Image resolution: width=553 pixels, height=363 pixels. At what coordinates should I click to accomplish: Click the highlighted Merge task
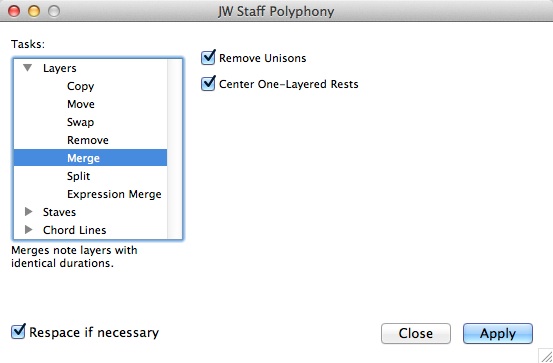90,158
